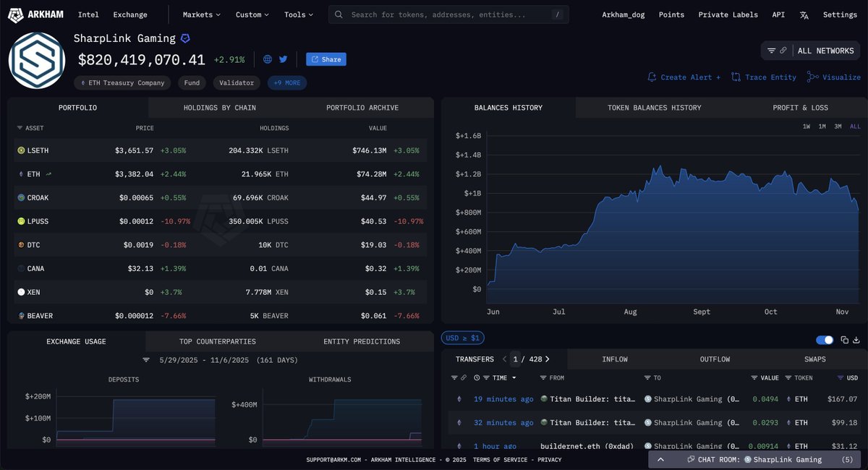Switch to Holdings By Chain tab
The width and height of the screenshot is (868, 470).
[x=219, y=108]
